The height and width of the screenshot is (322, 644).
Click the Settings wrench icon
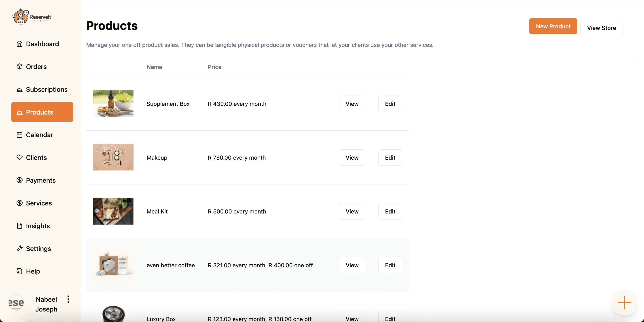19,248
